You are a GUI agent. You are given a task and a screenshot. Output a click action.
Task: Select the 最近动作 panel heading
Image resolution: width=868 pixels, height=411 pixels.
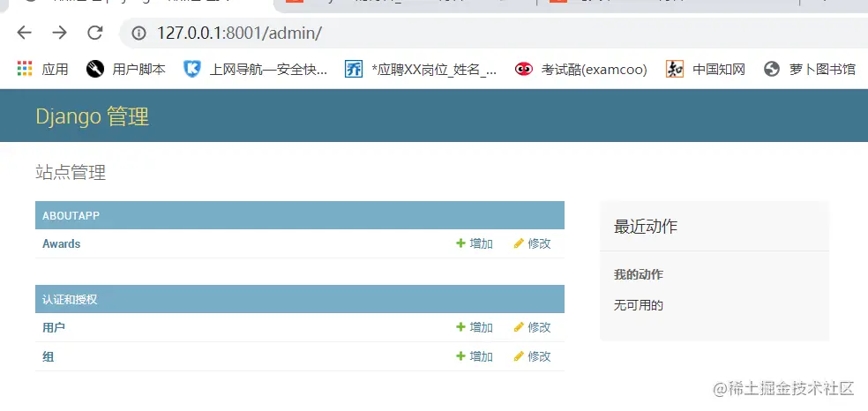(x=646, y=227)
